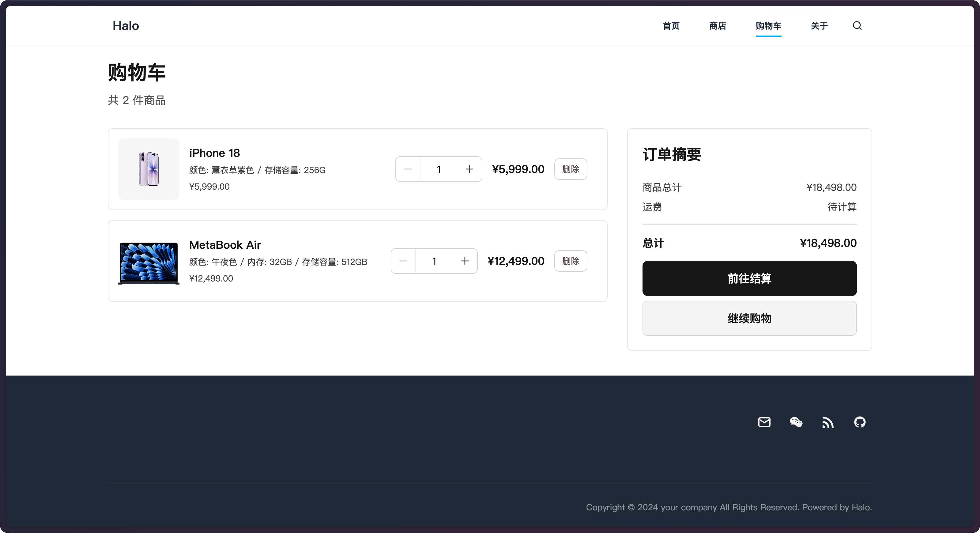Increase iPhone 18 quantity with plus
The image size is (980, 533).
(469, 169)
